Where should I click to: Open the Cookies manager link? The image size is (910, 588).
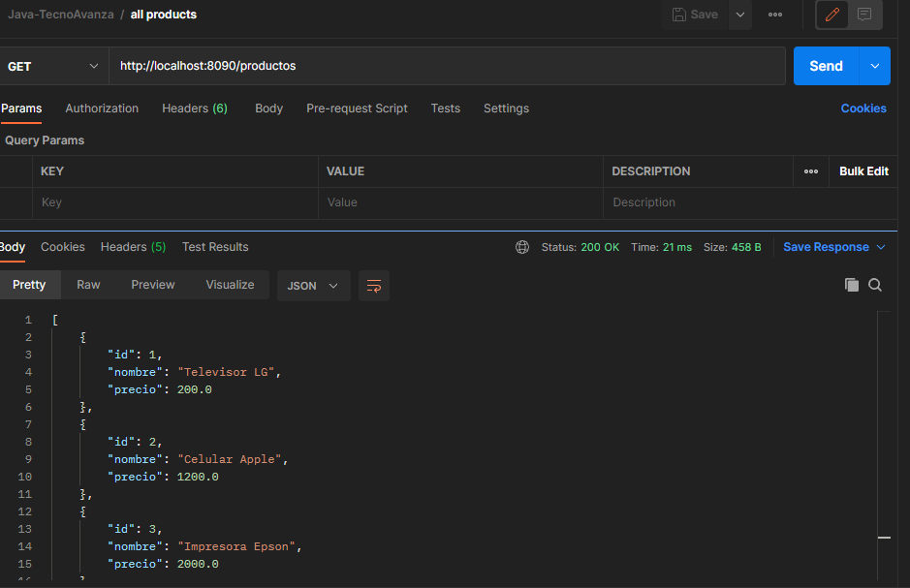tap(863, 108)
